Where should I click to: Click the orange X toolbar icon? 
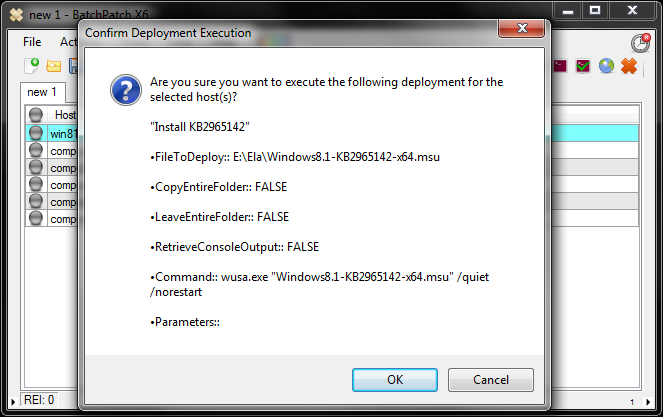[629, 66]
